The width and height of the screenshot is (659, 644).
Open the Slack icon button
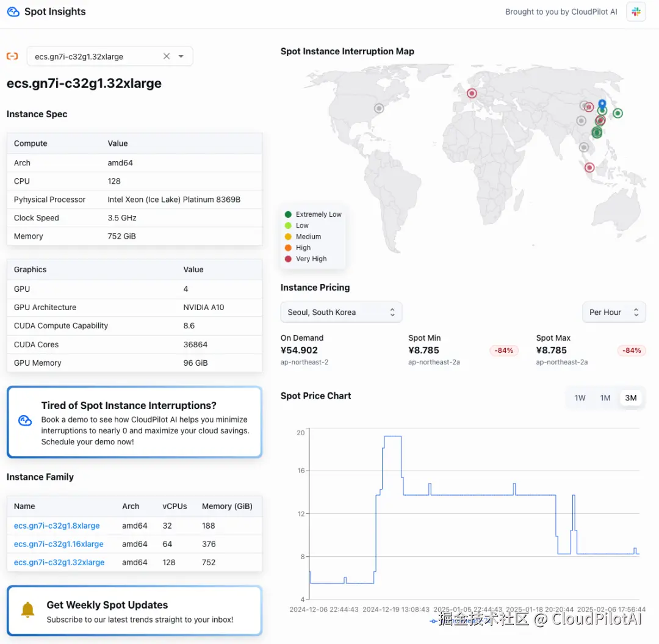click(636, 12)
